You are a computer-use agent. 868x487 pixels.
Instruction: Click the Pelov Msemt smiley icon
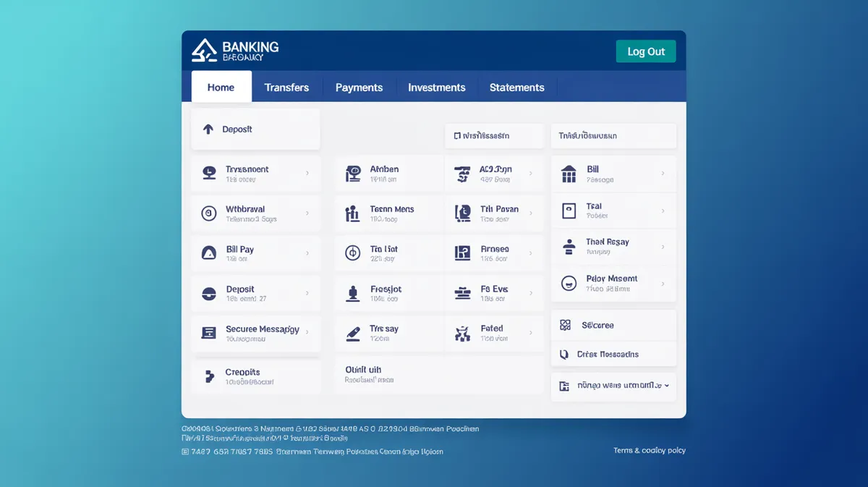tap(569, 283)
